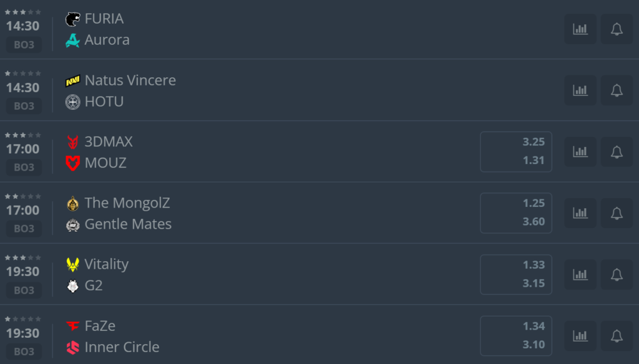
Task: Open stats chart for Natus Vincere match
Action: click(580, 90)
